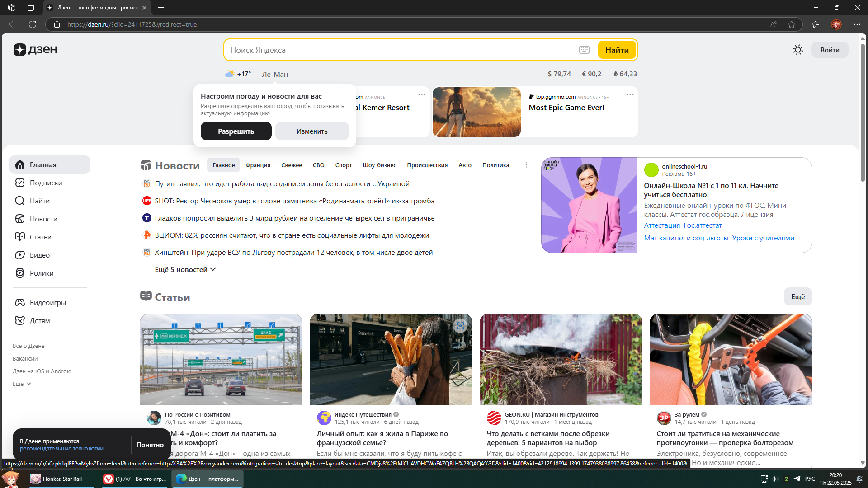This screenshot has width=868, height=488.
Task: Click the dollar rate $ 79,74
Action: click(x=559, y=74)
